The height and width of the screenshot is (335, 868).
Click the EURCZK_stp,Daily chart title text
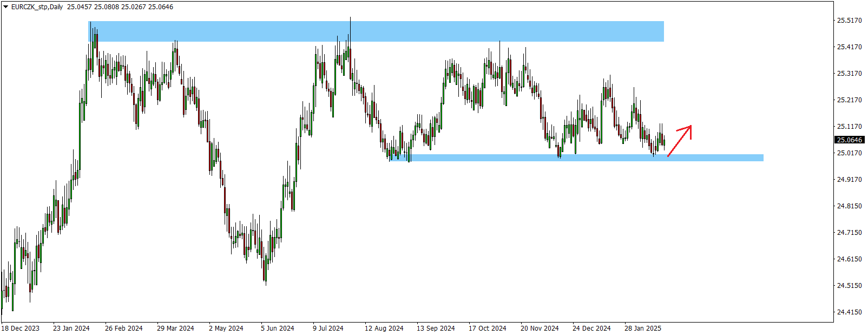(x=37, y=7)
